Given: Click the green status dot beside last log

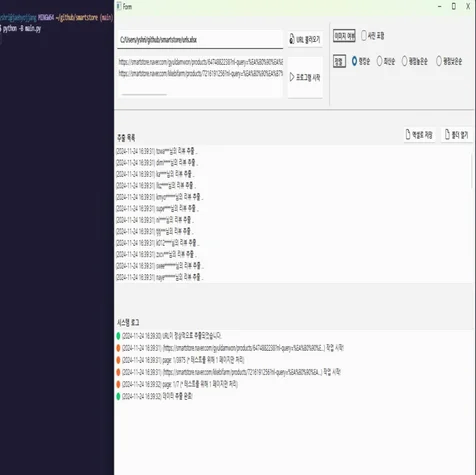Looking at the screenshot, I should (x=118, y=396).
